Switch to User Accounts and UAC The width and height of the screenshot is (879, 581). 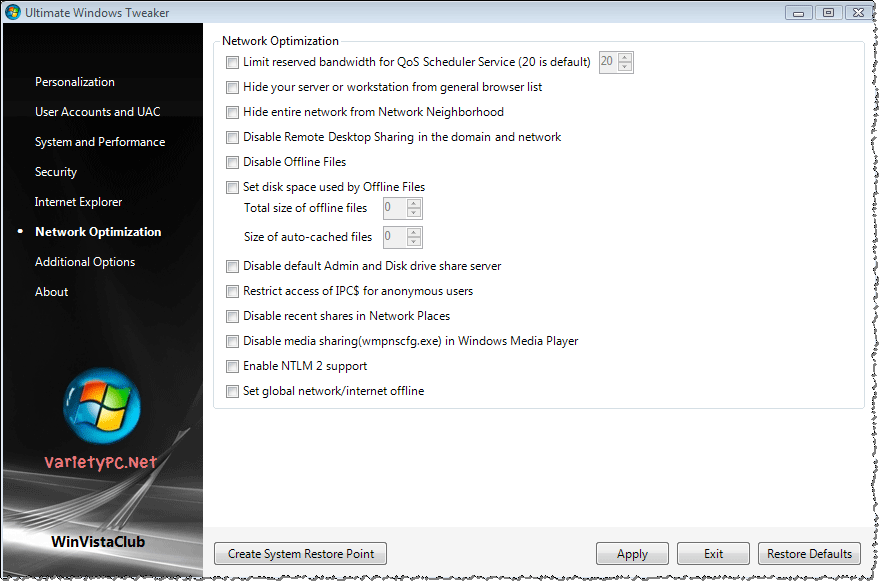point(98,112)
